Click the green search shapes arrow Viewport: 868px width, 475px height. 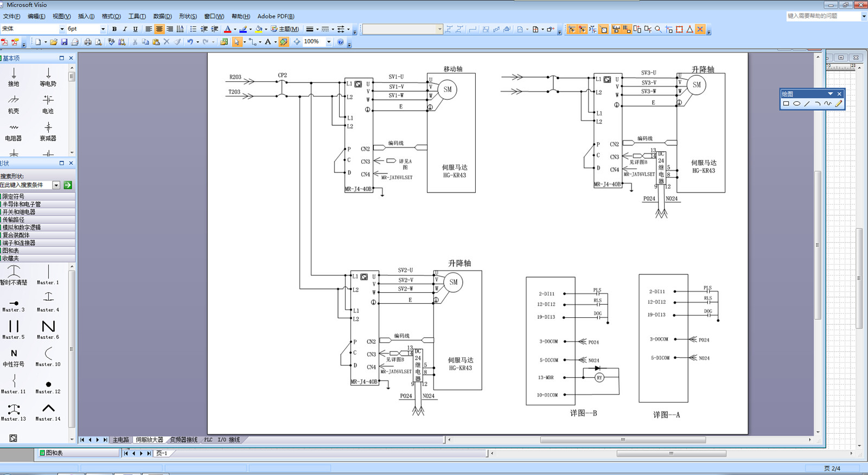tap(68, 185)
